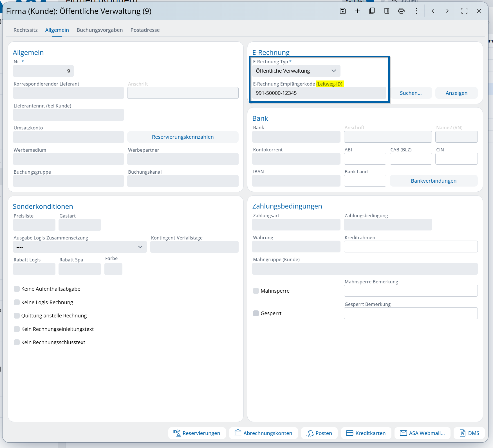
Task: Delete record with trash icon
Action: coord(387,11)
